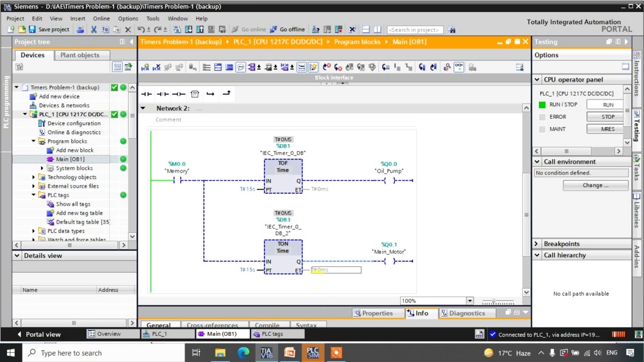The image size is (644, 362).
Task: Open the Tools menu
Action: click(x=153, y=19)
